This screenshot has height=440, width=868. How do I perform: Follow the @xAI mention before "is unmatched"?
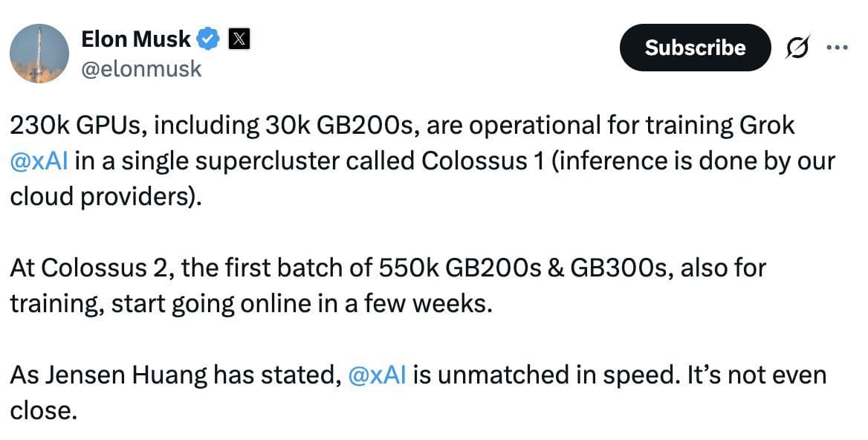(x=377, y=375)
